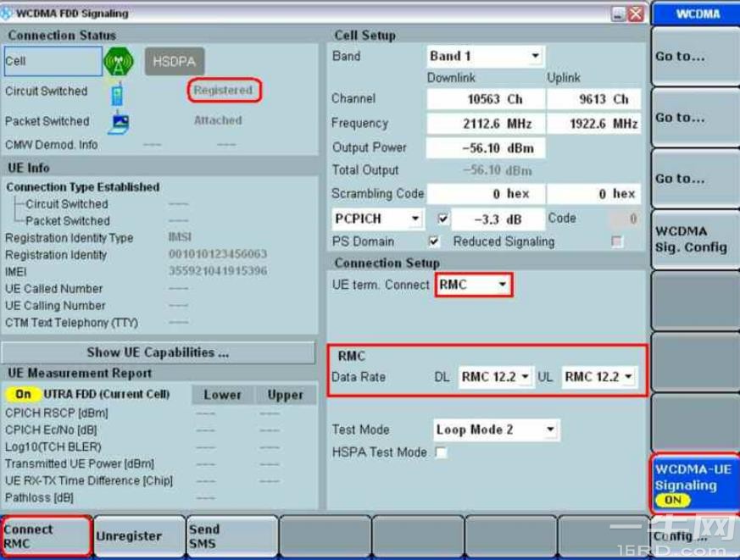740x560 pixels.
Task: Open the PCPICH channel dropdown
Action: pyautogui.click(x=377, y=219)
